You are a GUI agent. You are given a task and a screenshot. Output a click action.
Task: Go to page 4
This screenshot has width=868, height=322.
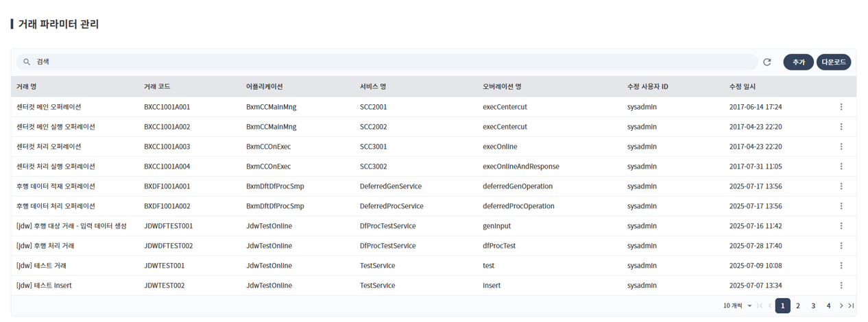pyautogui.click(x=828, y=306)
